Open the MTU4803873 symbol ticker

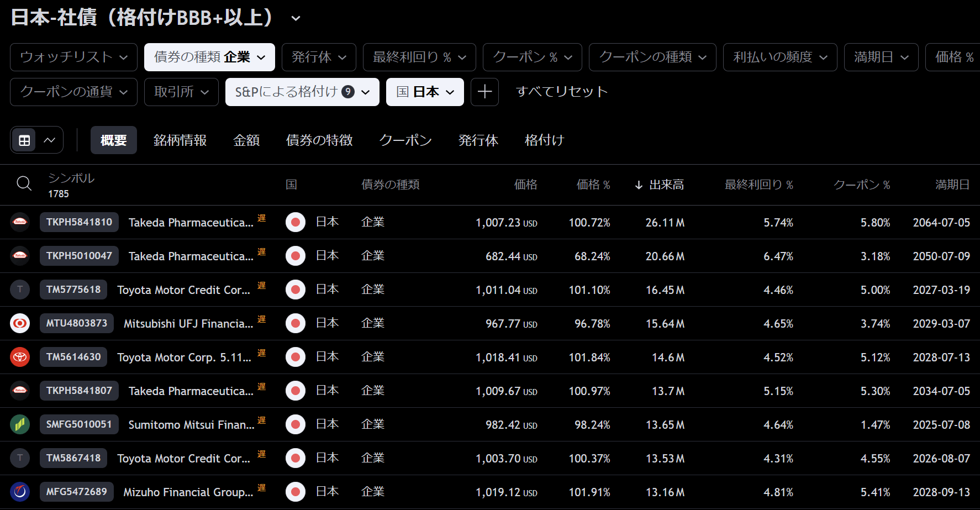pyautogui.click(x=77, y=323)
